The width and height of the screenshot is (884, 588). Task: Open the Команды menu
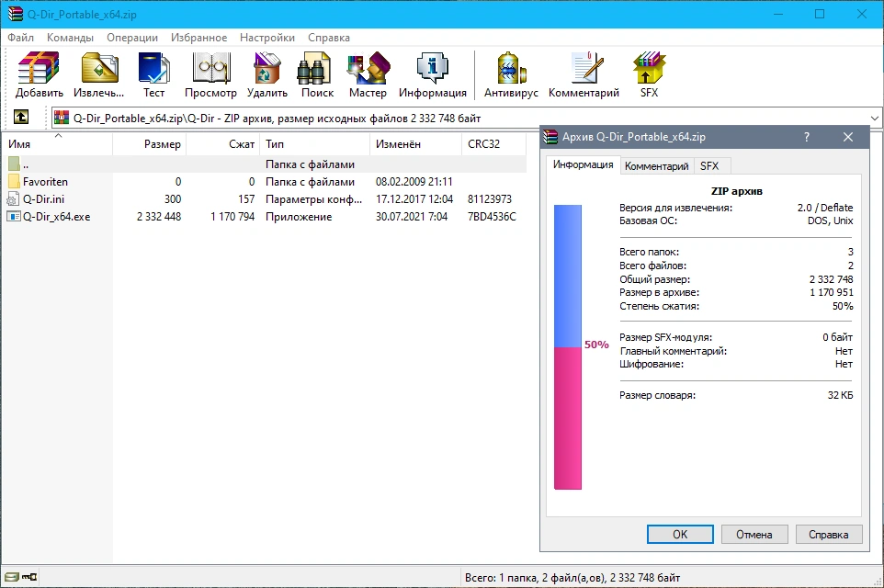[x=70, y=37]
